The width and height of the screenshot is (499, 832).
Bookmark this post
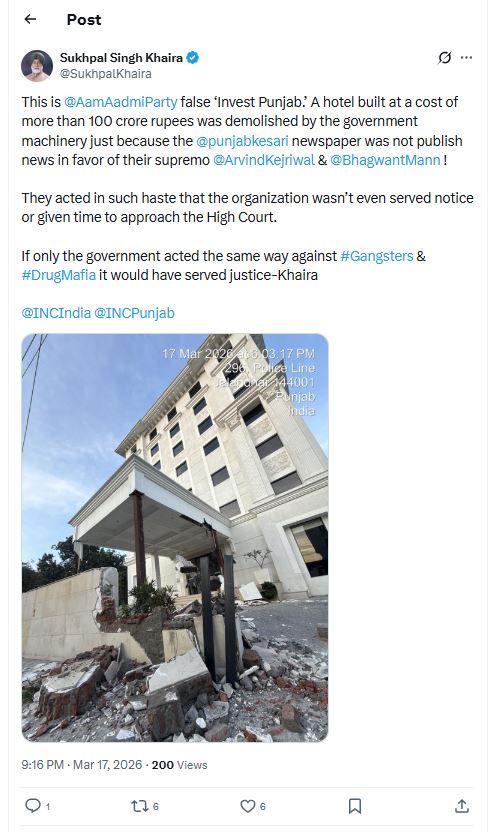click(x=355, y=806)
